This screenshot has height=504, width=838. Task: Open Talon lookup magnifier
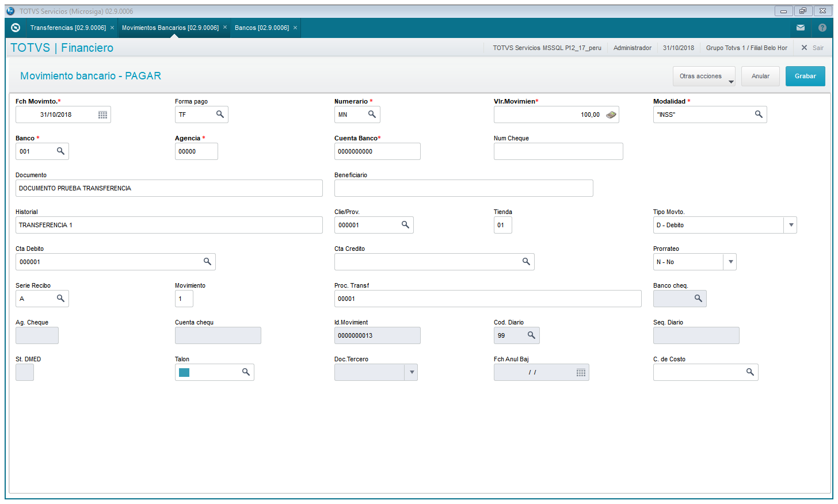tap(246, 372)
